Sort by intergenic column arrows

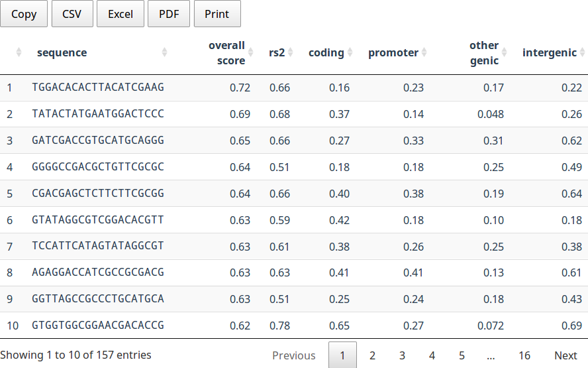582,52
